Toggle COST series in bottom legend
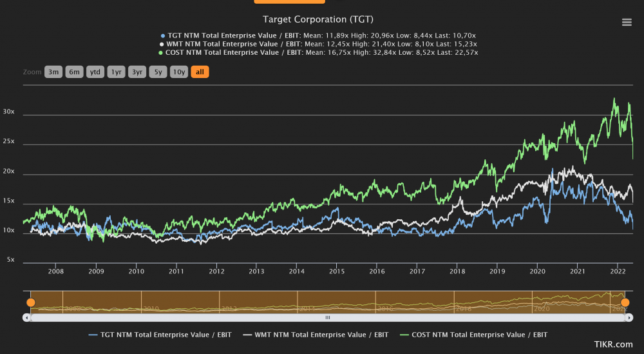 473,335
